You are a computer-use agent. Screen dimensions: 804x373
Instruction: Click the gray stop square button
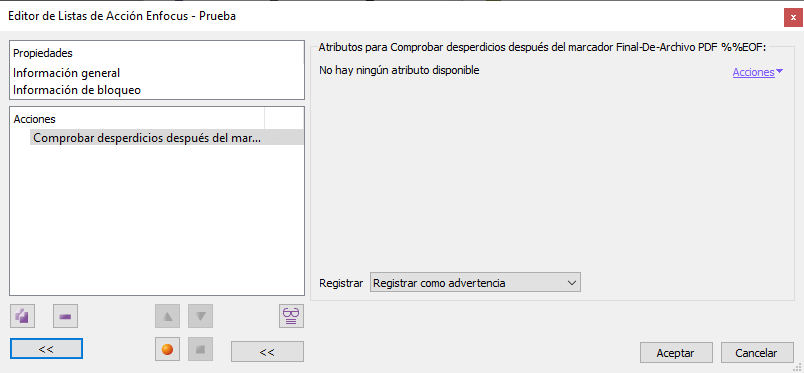tap(200, 349)
